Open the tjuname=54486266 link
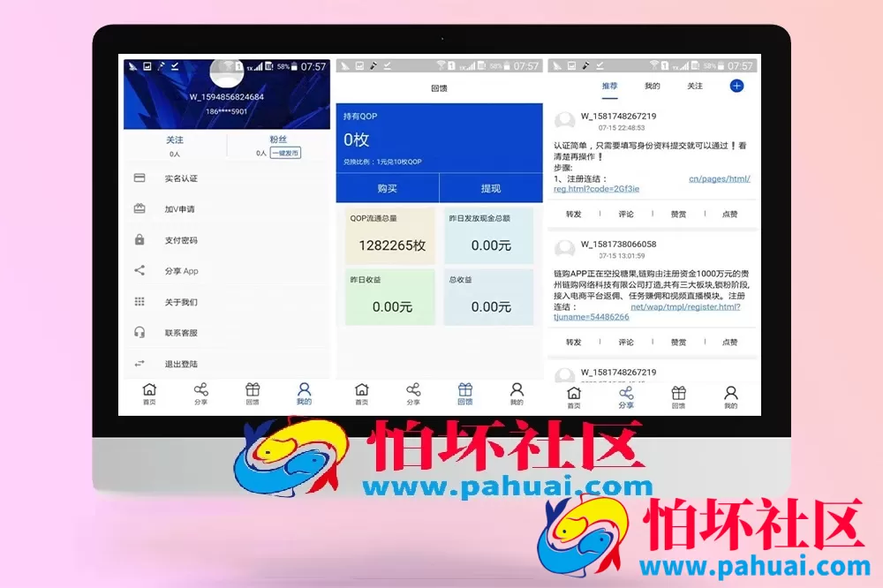 (x=592, y=317)
